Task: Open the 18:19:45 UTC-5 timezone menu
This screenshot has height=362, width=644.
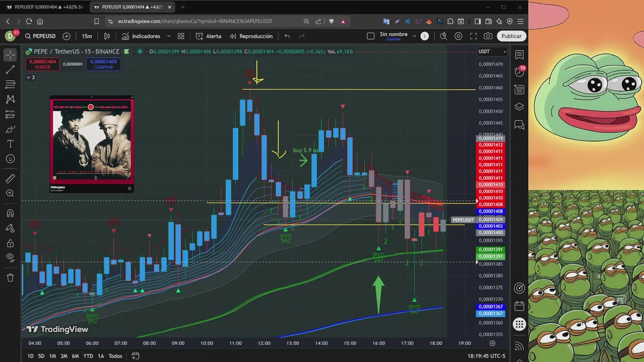Action: point(487,356)
